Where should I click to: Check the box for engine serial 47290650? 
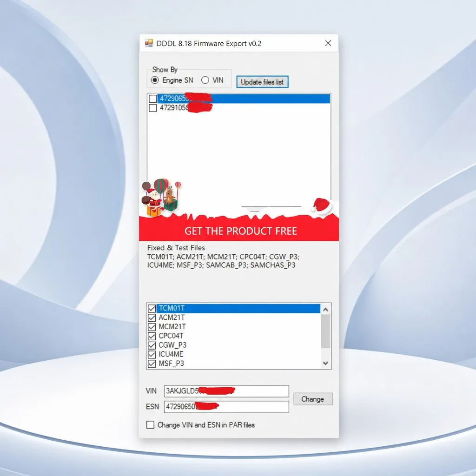pos(152,99)
